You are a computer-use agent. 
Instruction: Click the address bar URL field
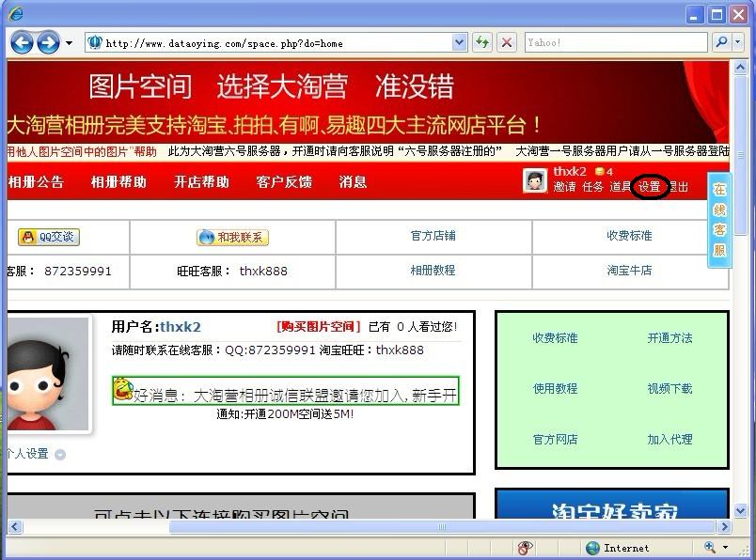pos(269,43)
